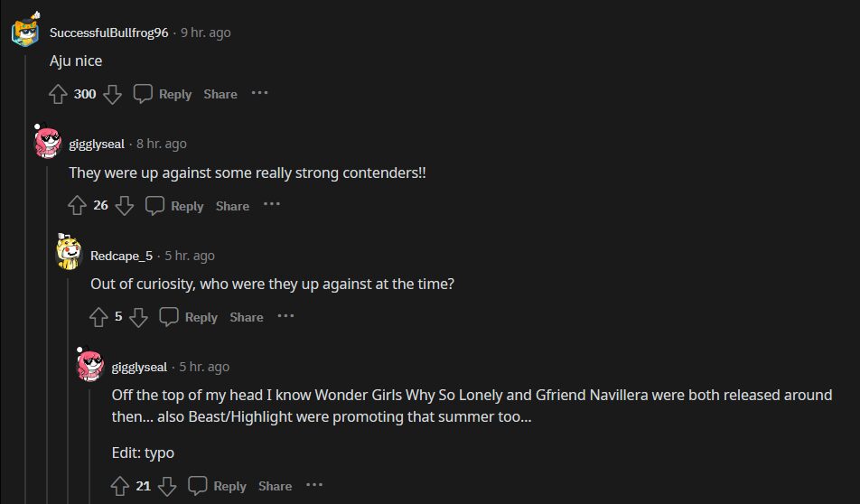
Task: Click Redcape_5's yellow avatar
Action: point(69,255)
